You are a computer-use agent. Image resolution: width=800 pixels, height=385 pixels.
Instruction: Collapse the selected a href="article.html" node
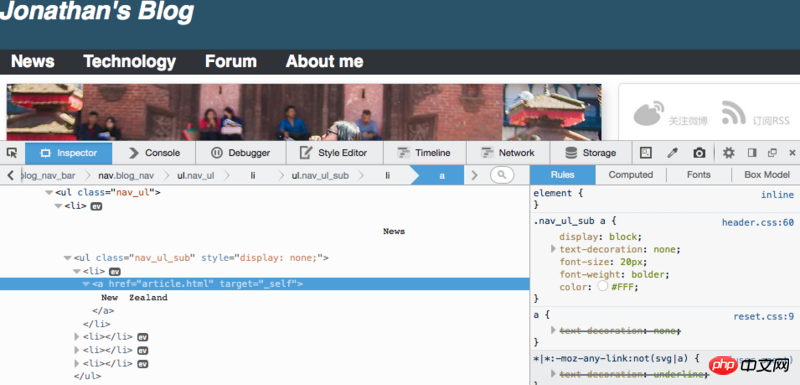coord(86,284)
